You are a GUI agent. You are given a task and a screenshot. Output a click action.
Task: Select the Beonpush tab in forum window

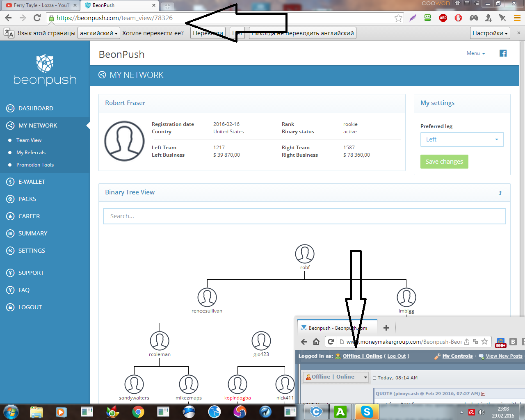point(337,328)
